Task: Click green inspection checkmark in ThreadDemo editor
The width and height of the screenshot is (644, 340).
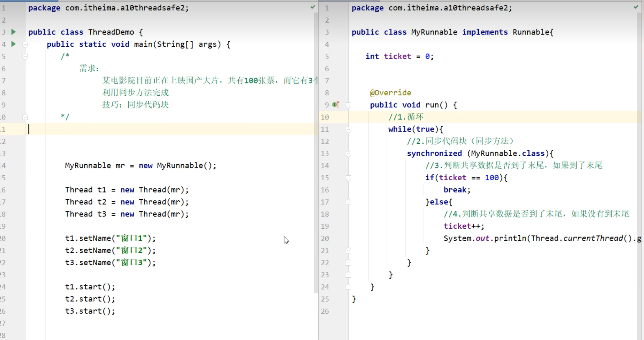Action: pyautogui.click(x=312, y=7)
